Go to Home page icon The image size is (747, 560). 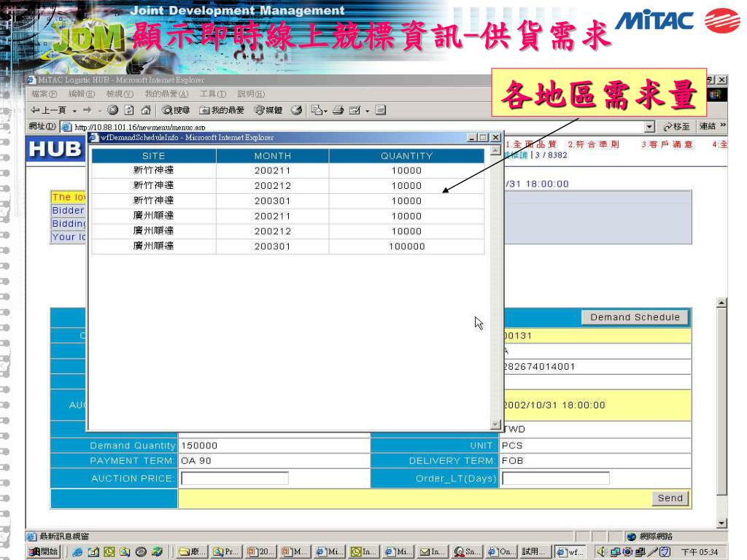point(146,111)
